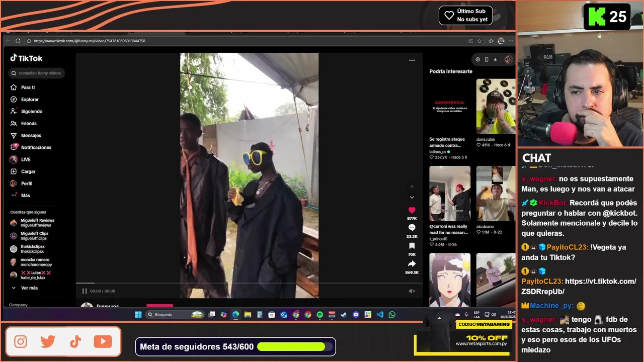644x362 pixels.
Task: Open the TikTok profile avatar menu
Action: pos(508,59)
